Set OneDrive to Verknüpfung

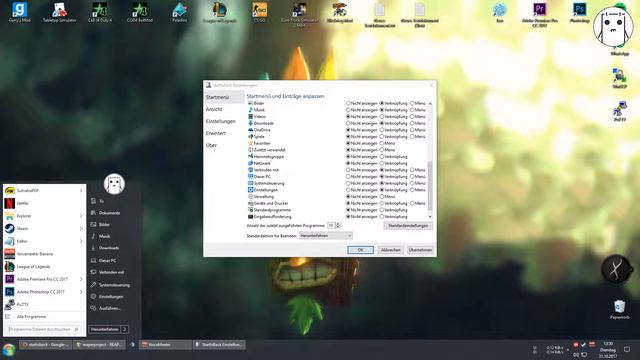[x=382, y=130]
